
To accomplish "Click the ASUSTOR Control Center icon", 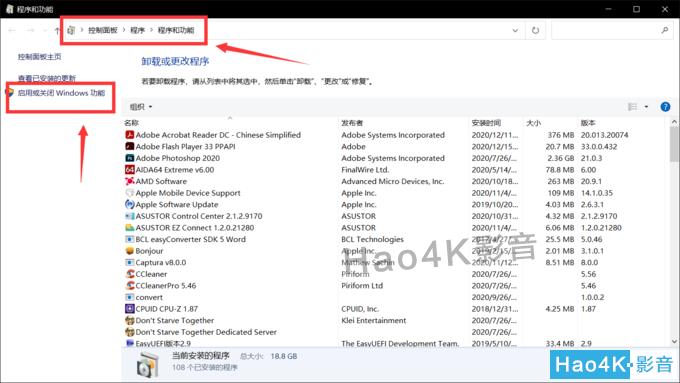I will 129,216.
